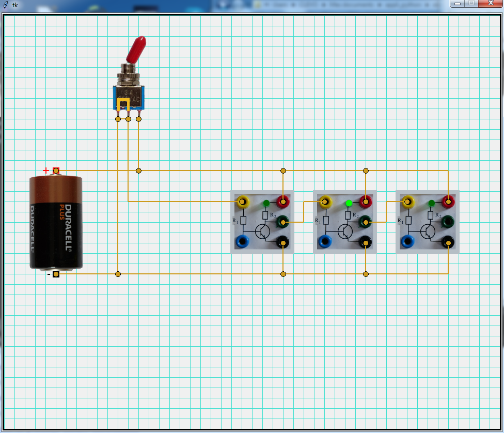Click the black jack on the third module
Screen dimensions: 504x433
448,241
